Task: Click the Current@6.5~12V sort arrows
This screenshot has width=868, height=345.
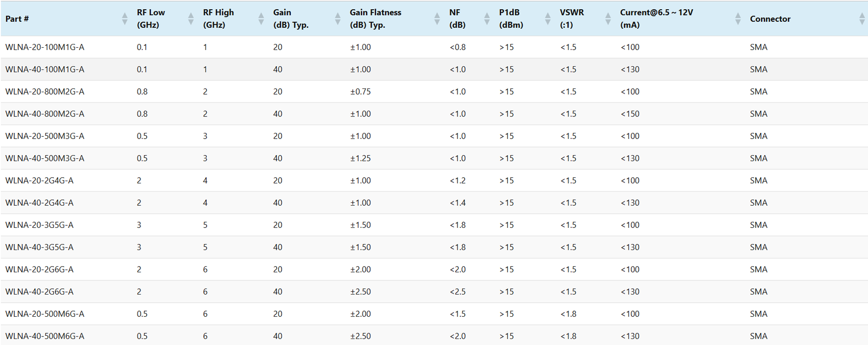Action: pyautogui.click(x=738, y=19)
